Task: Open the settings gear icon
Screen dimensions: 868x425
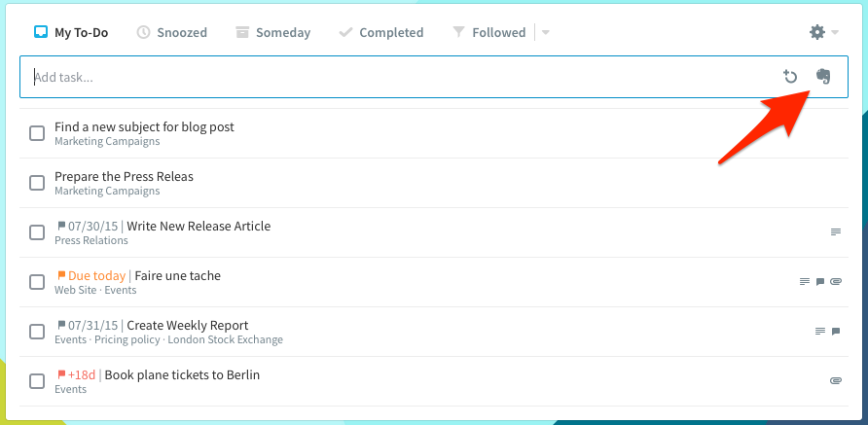Action: [x=817, y=32]
